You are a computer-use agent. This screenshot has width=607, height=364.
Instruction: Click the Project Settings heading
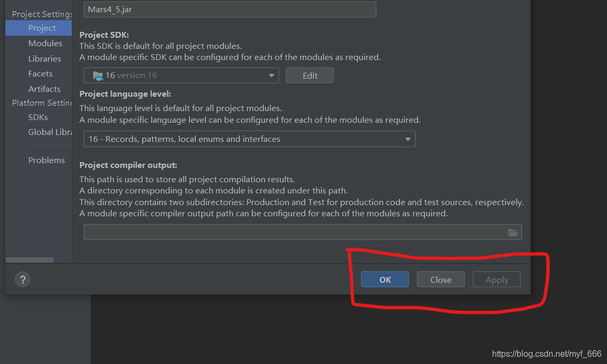(x=42, y=14)
